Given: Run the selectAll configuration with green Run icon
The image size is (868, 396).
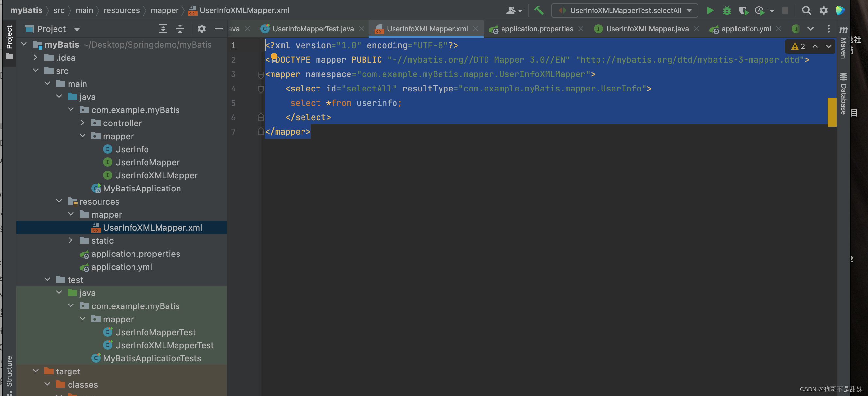Looking at the screenshot, I should coord(710,10).
